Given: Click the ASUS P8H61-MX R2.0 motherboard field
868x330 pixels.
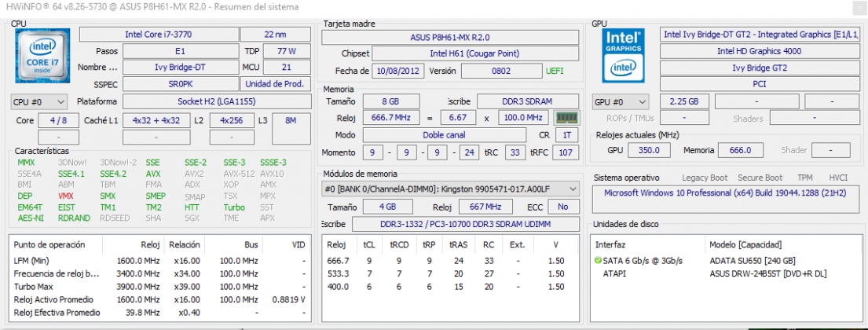Looking at the screenshot, I should (x=450, y=38).
